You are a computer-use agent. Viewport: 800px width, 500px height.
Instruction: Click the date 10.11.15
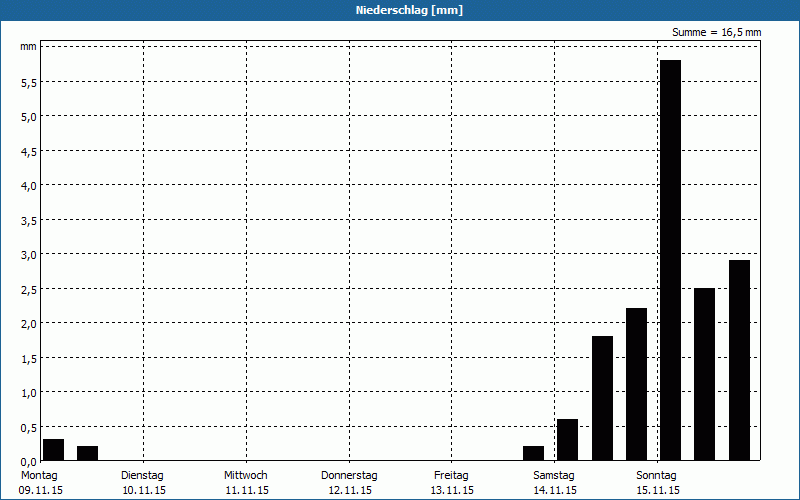[x=144, y=491]
